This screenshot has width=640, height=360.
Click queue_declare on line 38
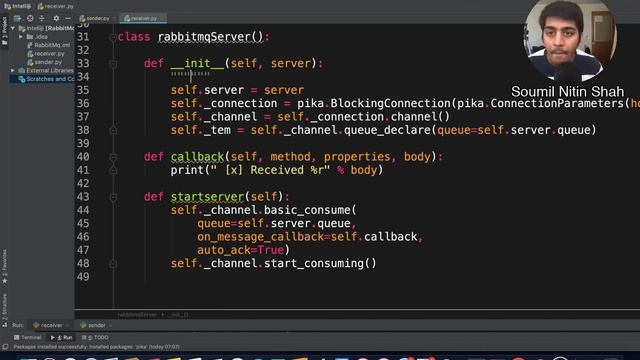pyautogui.click(x=387, y=130)
